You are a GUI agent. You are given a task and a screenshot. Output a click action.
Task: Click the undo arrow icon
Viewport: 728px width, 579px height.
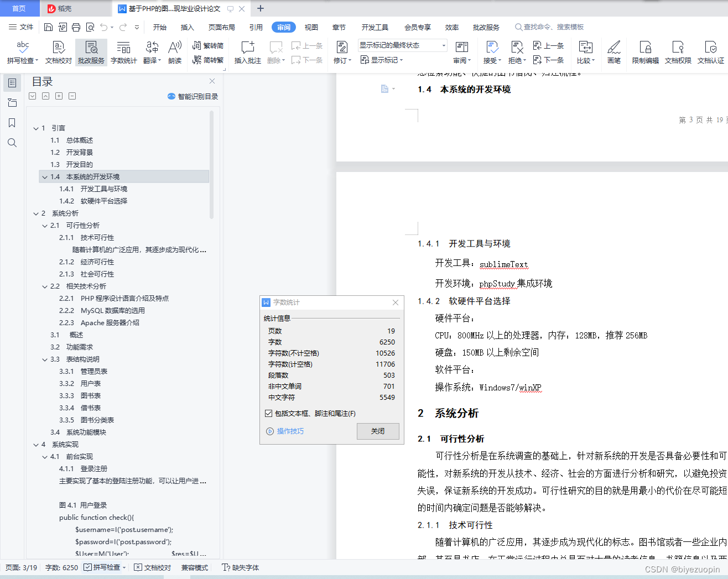pyautogui.click(x=104, y=27)
